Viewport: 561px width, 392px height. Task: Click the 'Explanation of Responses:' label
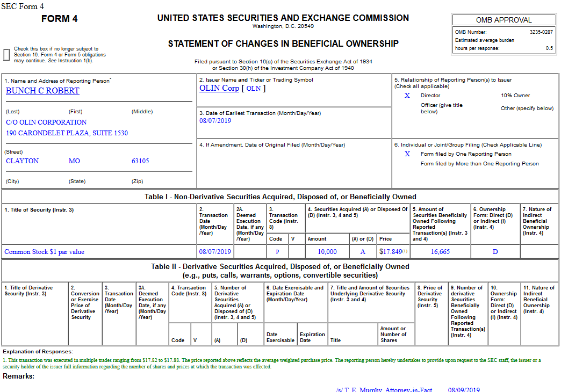(38, 352)
